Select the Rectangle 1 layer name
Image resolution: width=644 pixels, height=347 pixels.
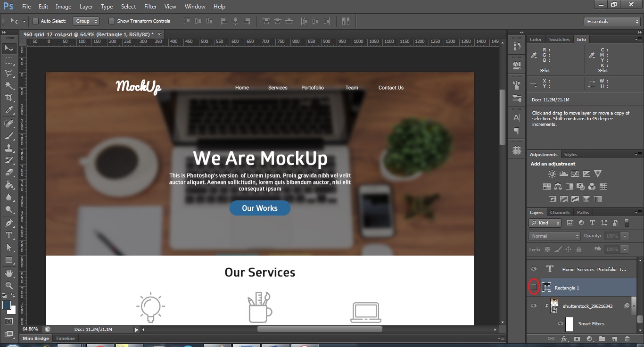point(567,288)
